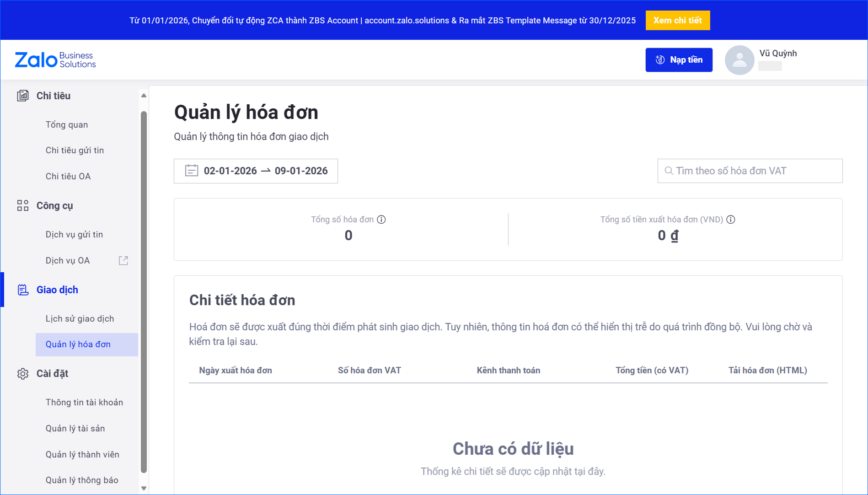
Task: Open Dịch vụ OA external link icon
Action: pyautogui.click(x=123, y=260)
